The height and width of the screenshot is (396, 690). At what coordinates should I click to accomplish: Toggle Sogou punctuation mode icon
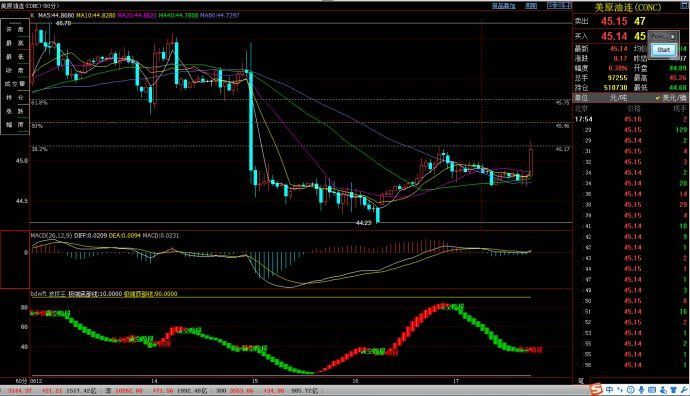pyautogui.click(x=620, y=390)
